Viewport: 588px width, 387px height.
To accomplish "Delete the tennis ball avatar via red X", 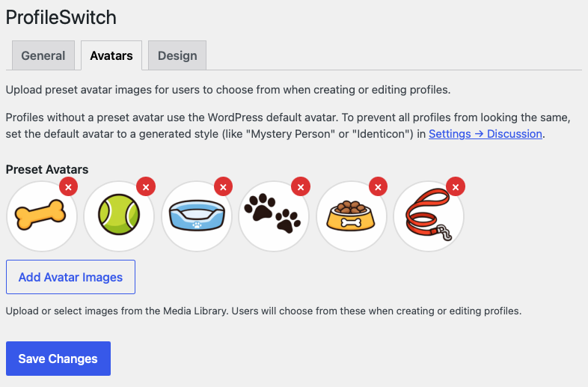I will 146,186.
